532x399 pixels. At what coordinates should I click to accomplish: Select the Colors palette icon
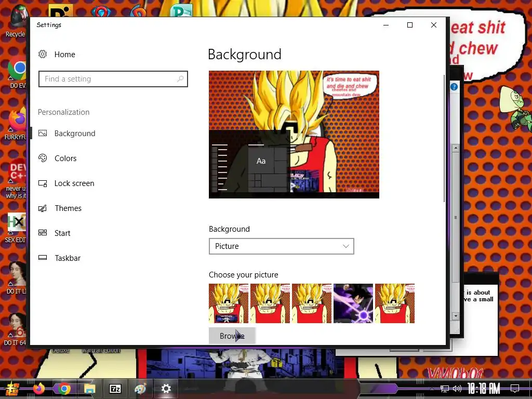(x=43, y=158)
